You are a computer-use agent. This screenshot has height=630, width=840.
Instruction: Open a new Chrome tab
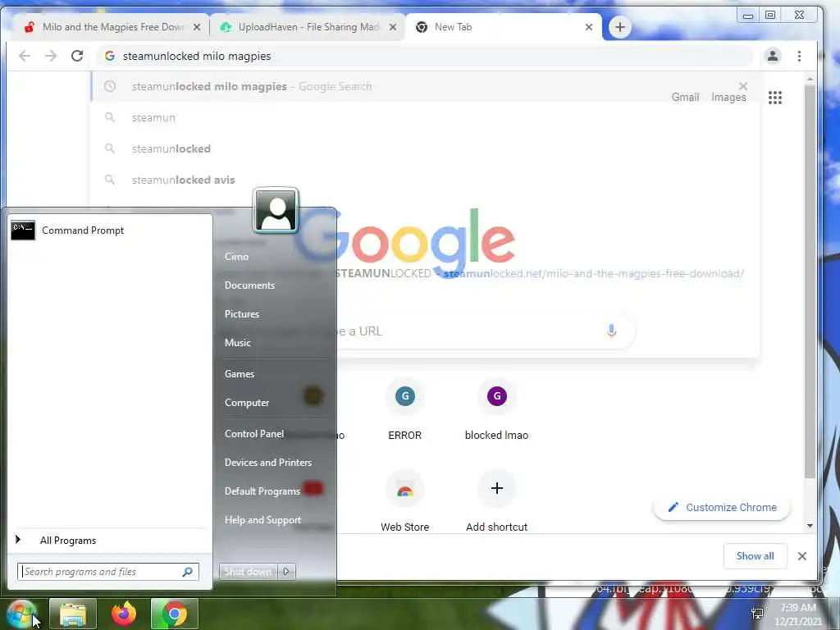tap(620, 27)
